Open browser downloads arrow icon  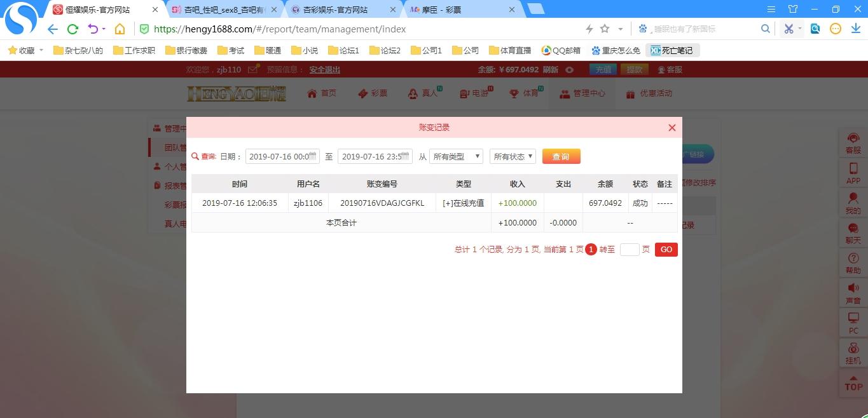(x=856, y=29)
